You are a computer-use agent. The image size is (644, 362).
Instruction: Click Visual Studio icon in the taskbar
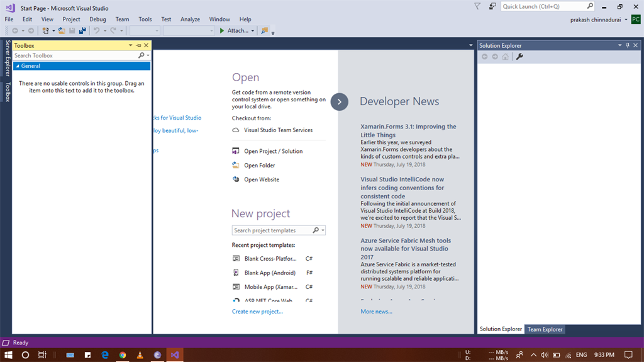coord(175,354)
